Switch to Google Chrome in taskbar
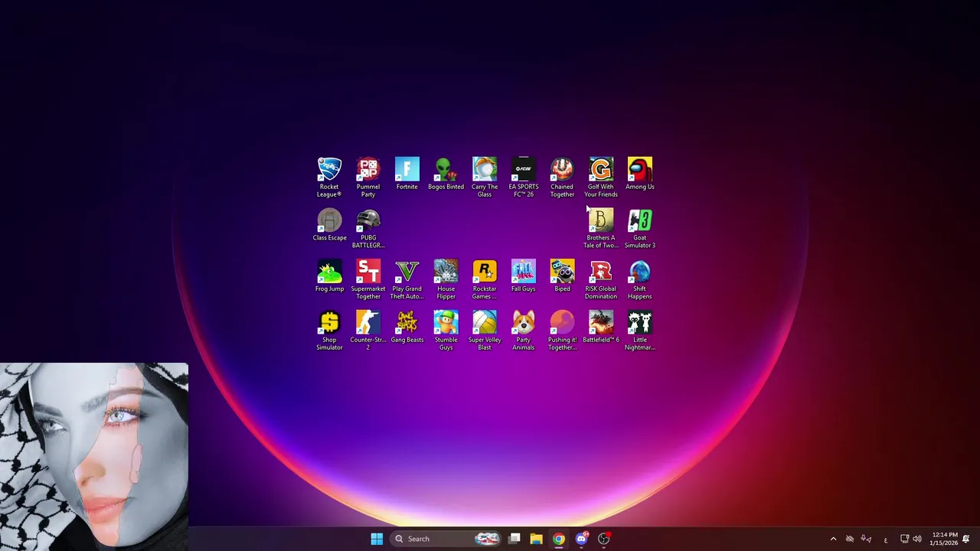Viewport: 980px width, 551px height. [559, 539]
